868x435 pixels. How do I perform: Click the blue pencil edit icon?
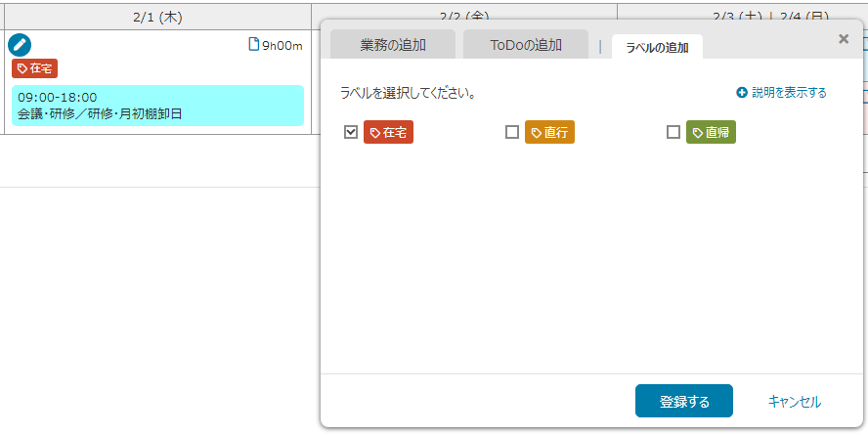pos(20,44)
